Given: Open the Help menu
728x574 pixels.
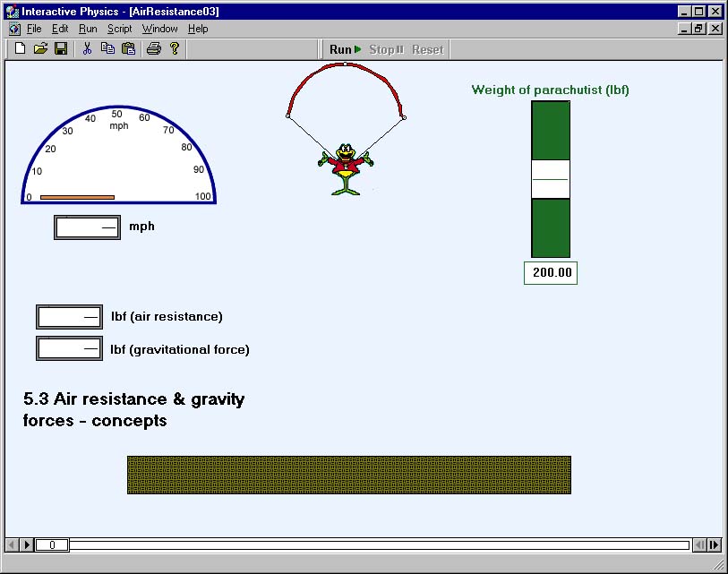Looking at the screenshot, I should coord(198,29).
